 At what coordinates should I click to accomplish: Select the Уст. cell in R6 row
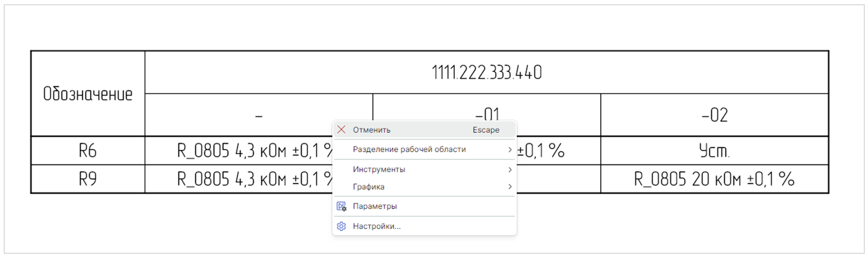(x=715, y=151)
